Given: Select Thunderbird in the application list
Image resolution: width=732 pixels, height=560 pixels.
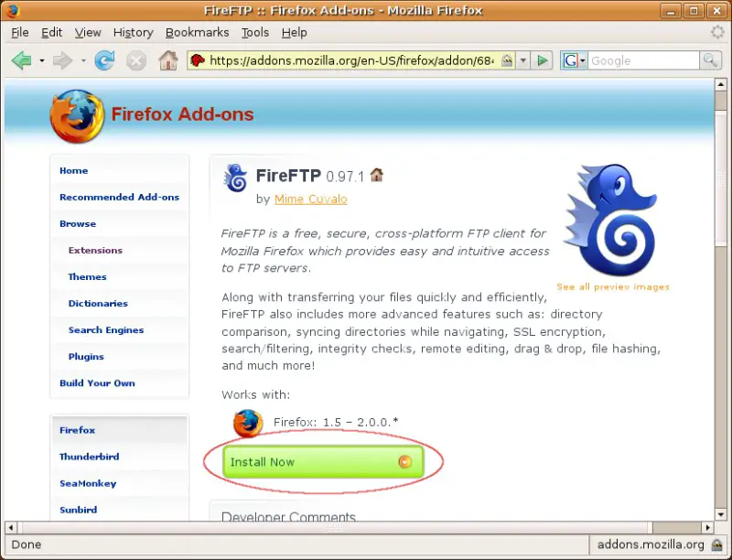Looking at the screenshot, I should (x=89, y=457).
